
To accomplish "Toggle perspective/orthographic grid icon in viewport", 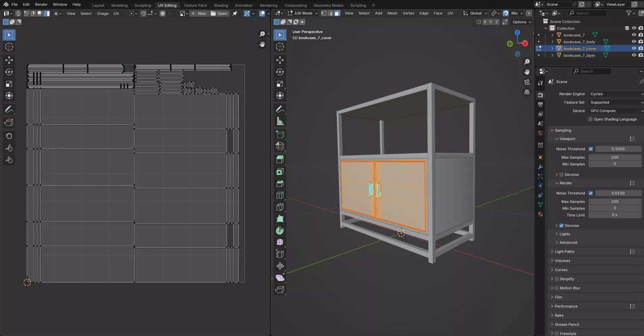I will 527,92.
